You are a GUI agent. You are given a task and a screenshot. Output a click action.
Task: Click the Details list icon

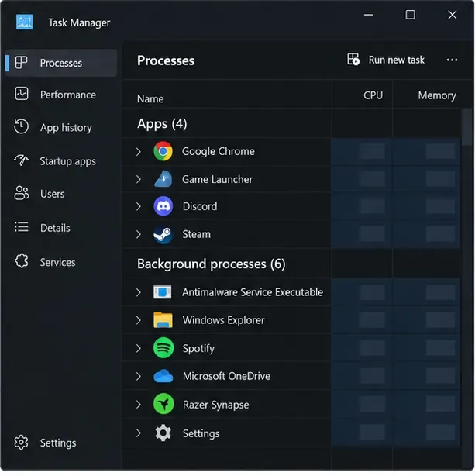(x=21, y=227)
